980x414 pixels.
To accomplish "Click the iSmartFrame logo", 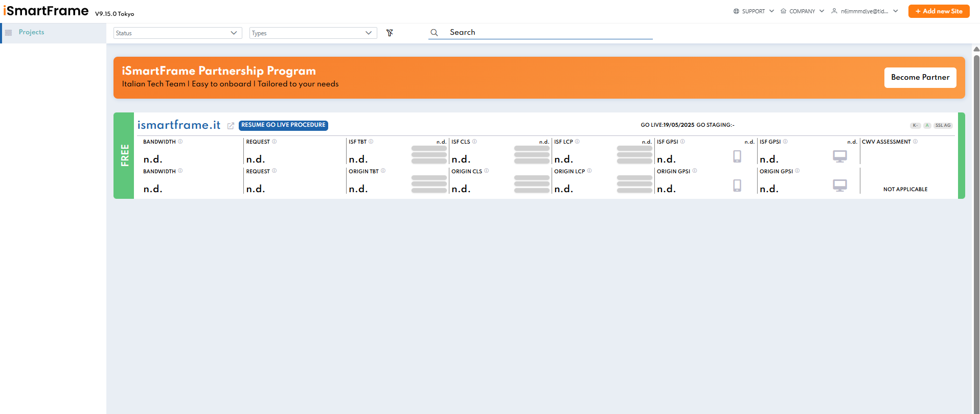I will click(46, 11).
